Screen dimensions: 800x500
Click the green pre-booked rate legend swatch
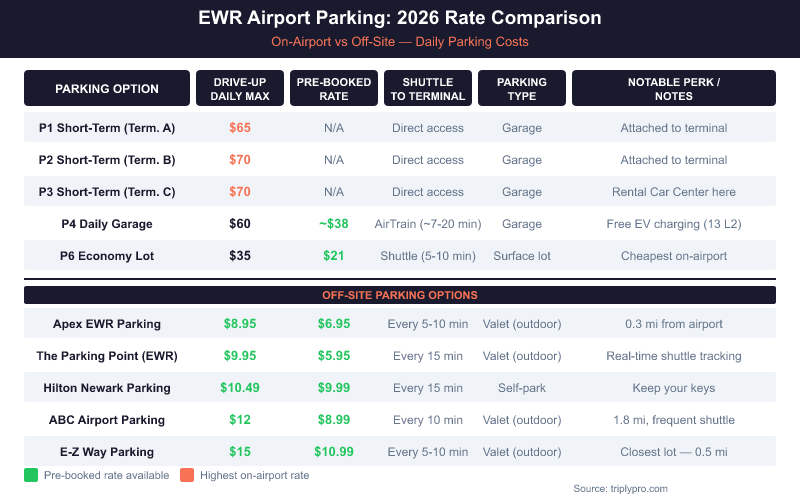30,475
